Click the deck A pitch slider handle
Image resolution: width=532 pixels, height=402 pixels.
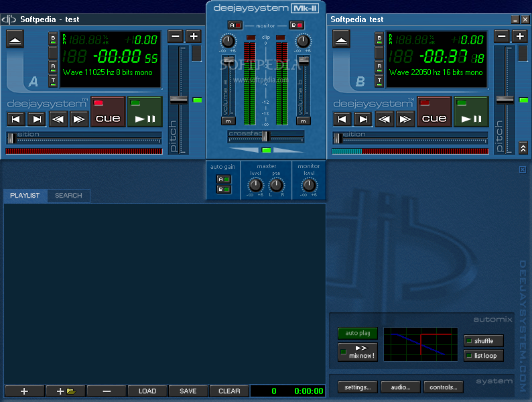click(178, 100)
